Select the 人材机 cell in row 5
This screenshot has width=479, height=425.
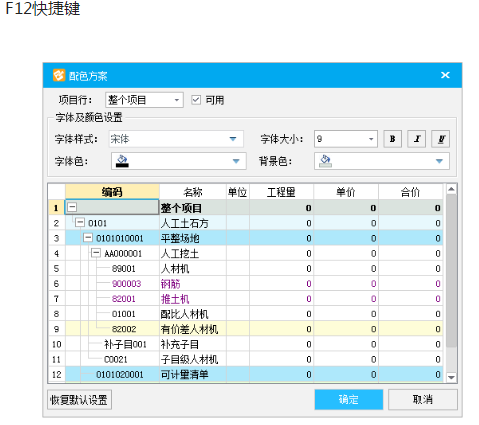pyautogui.click(x=193, y=268)
